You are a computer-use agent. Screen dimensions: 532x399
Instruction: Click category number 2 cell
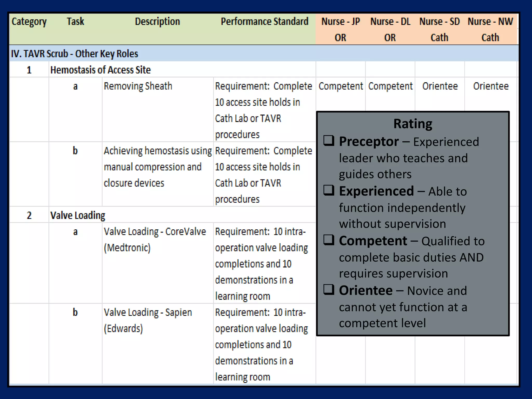(x=29, y=215)
